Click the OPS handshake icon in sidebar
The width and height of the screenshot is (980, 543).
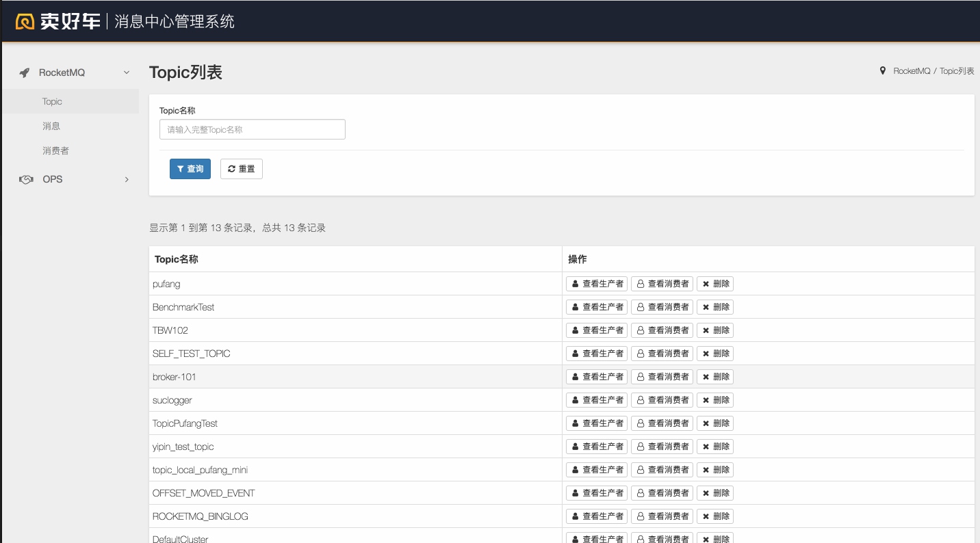coord(26,179)
